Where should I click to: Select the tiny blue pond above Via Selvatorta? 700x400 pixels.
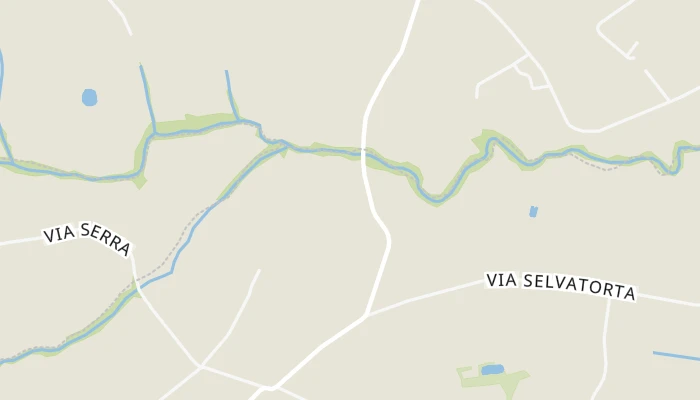tap(533, 212)
